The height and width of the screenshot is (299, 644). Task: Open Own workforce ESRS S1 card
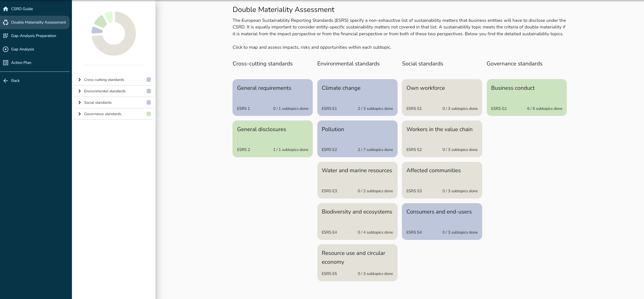pos(442,97)
